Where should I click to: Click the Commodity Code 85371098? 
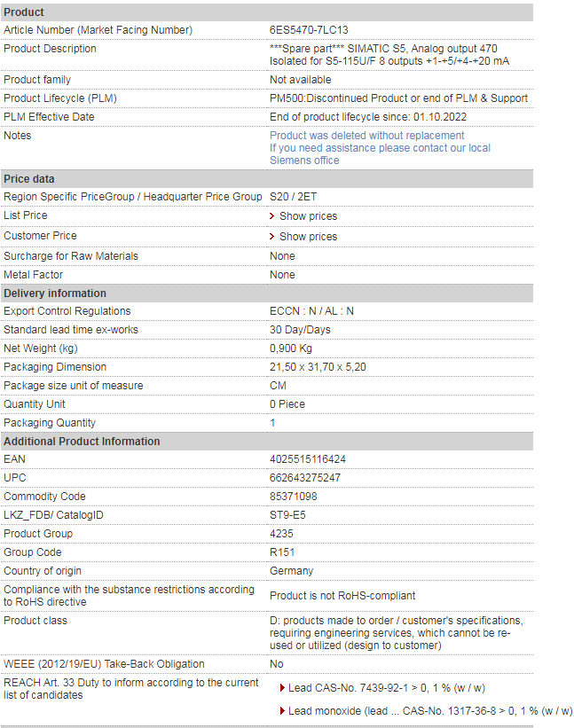click(294, 497)
